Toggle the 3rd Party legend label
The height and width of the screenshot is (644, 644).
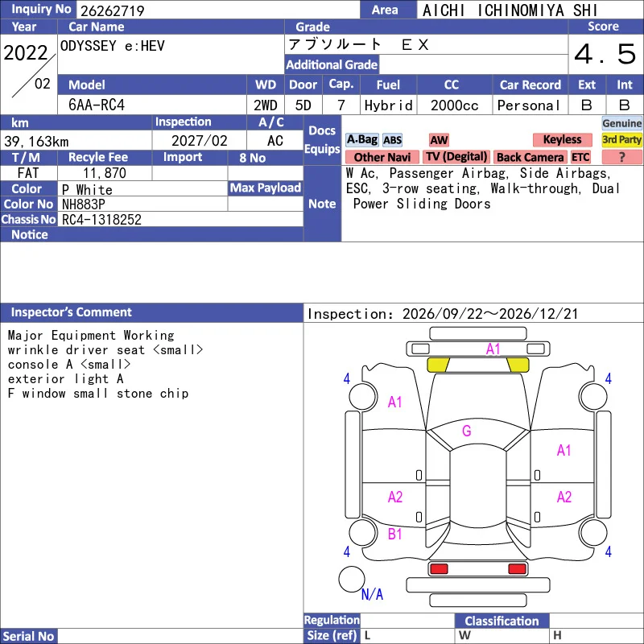tap(621, 139)
